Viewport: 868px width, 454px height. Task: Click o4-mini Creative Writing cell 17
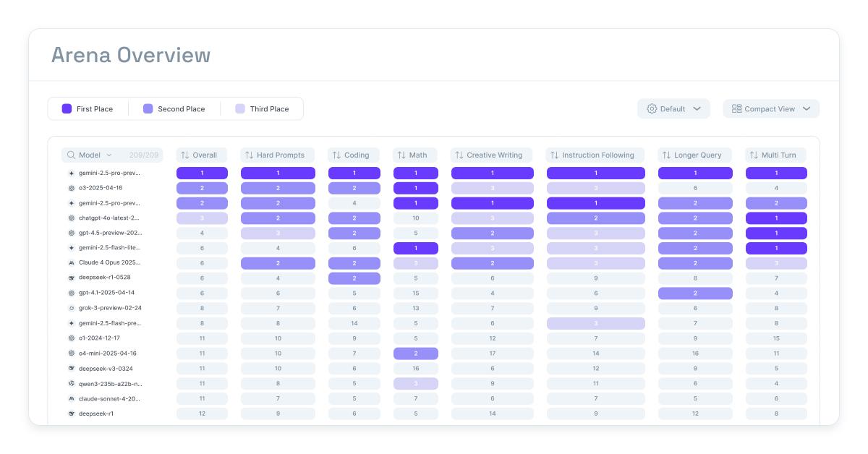493,354
